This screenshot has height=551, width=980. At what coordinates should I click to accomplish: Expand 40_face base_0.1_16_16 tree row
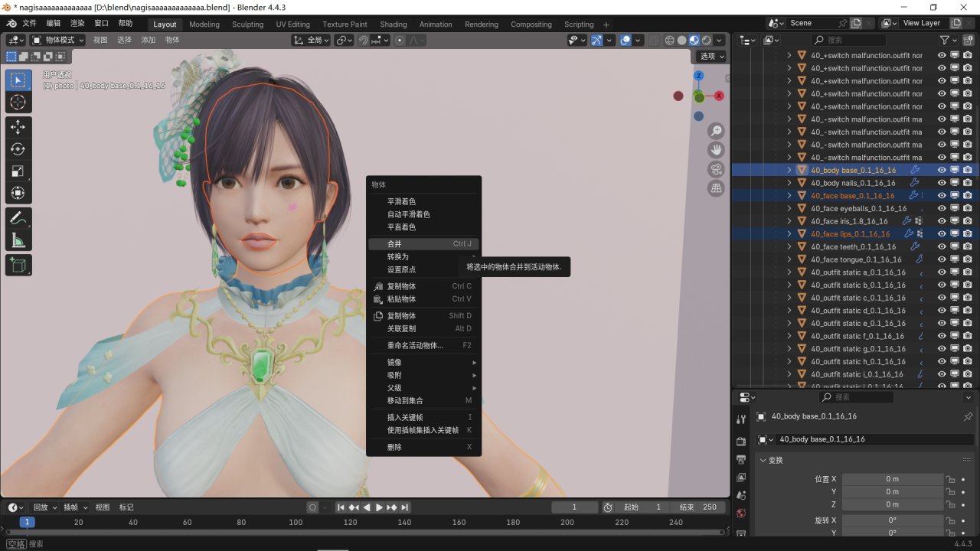(789, 196)
